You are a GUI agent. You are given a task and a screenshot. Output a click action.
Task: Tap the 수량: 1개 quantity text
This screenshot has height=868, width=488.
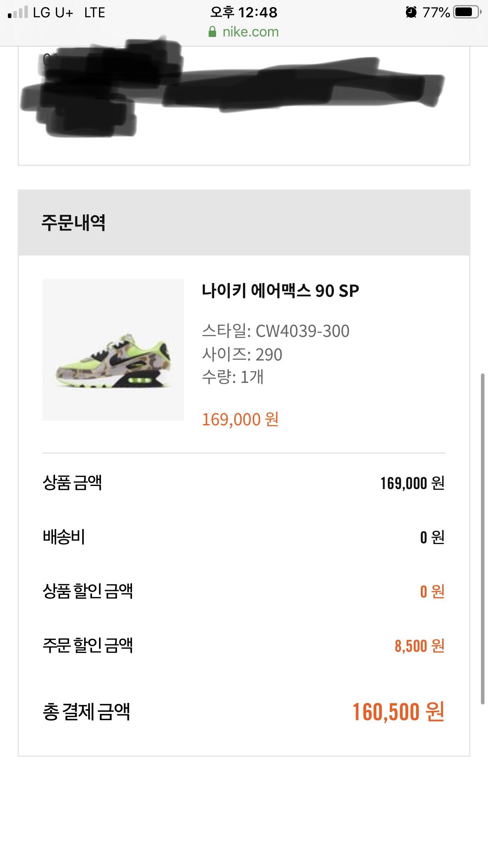click(233, 377)
